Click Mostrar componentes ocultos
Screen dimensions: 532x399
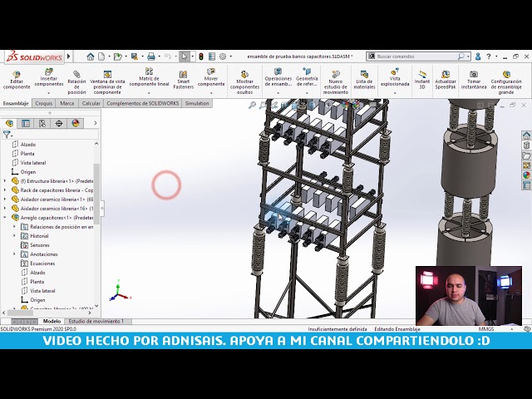point(244,81)
